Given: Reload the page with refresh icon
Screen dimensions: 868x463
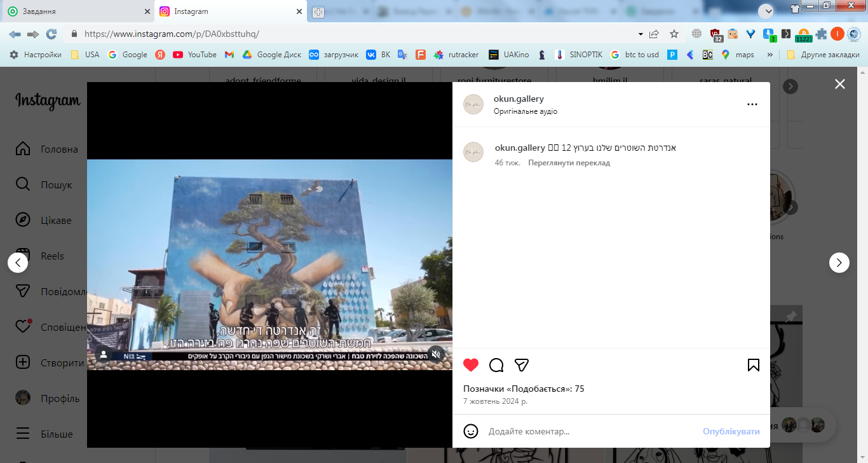Looking at the screenshot, I should tap(51, 34).
